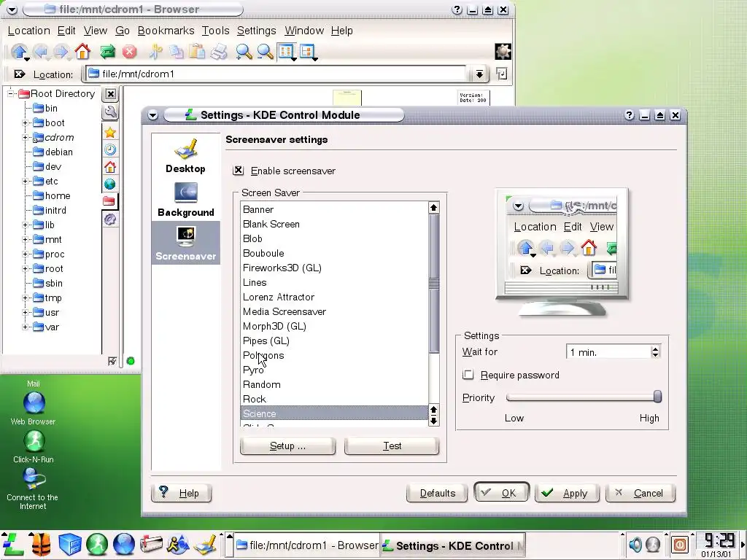The image size is (747, 560).
Task: Select Lorenz Attractor in screensaver list
Action: point(334,297)
